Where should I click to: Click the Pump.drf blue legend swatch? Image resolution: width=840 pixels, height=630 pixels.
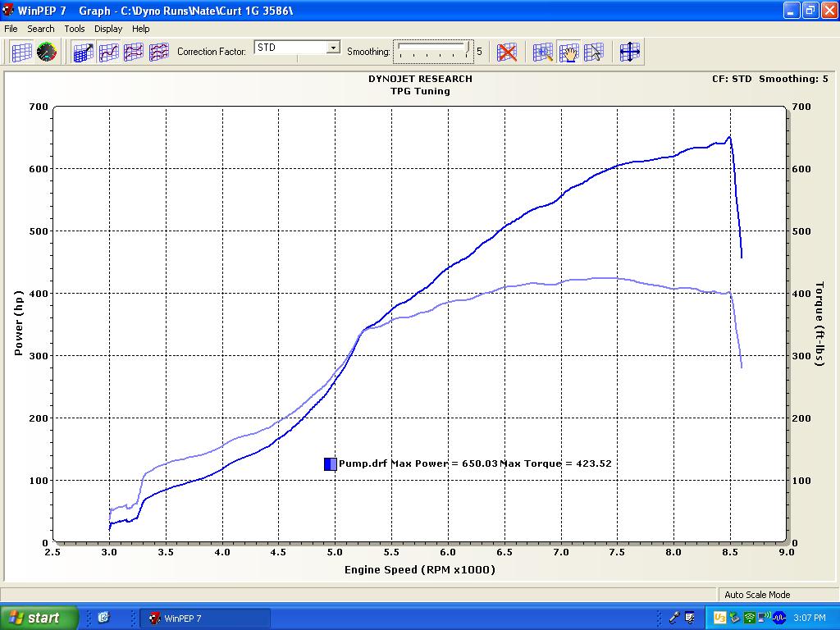tap(330, 463)
